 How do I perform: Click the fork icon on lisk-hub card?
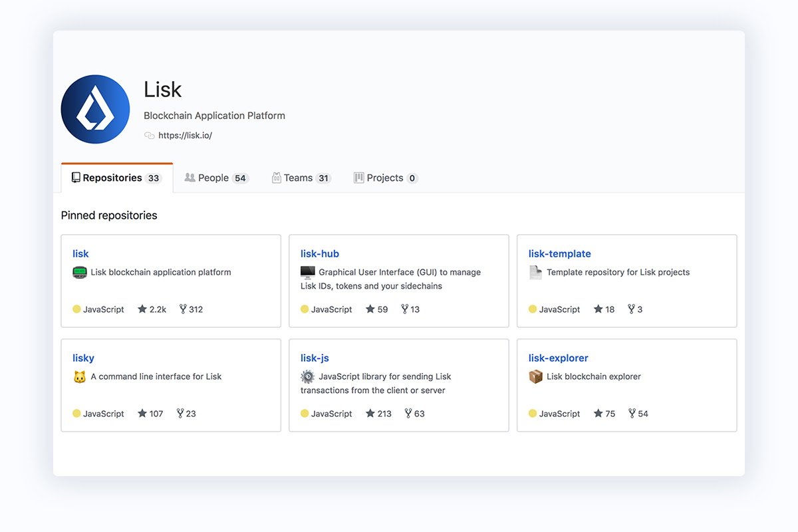(x=404, y=309)
